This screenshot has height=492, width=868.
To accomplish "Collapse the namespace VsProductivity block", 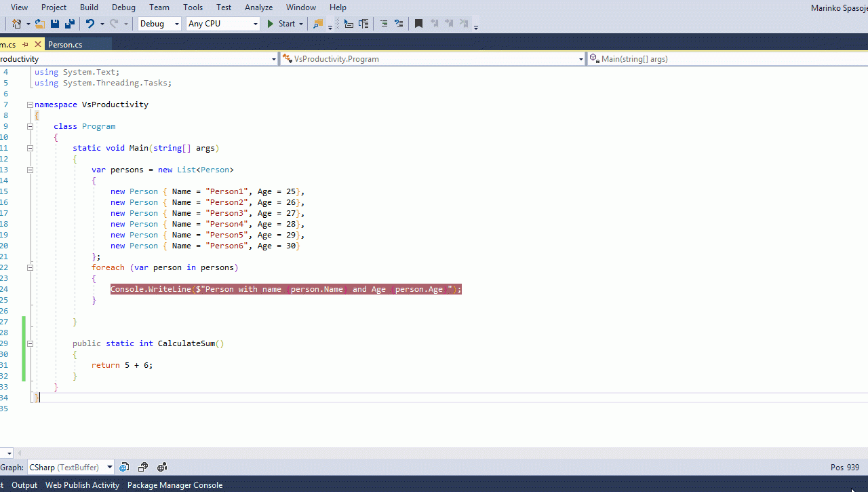I will point(30,105).
